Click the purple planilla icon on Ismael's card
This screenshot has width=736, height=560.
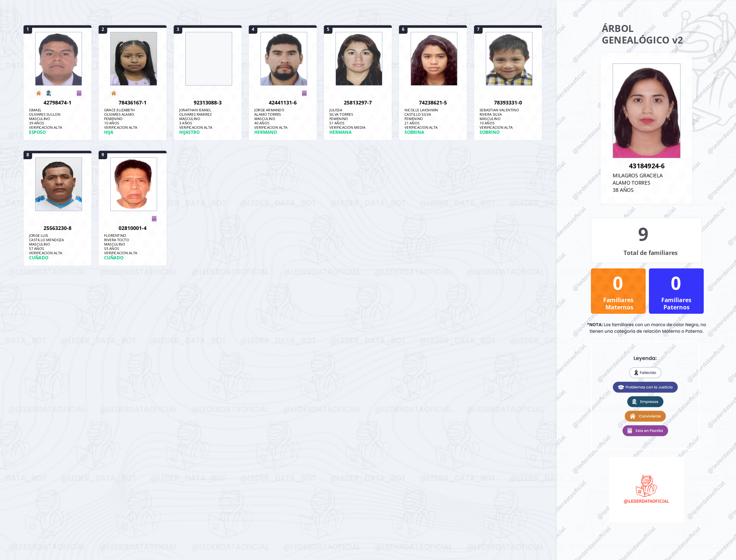(79, 93)
